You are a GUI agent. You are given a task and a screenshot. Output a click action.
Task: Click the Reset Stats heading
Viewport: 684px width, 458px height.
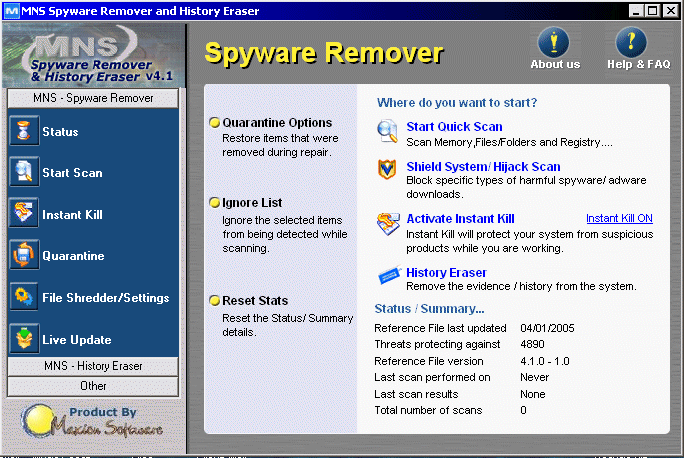point(255,301)
